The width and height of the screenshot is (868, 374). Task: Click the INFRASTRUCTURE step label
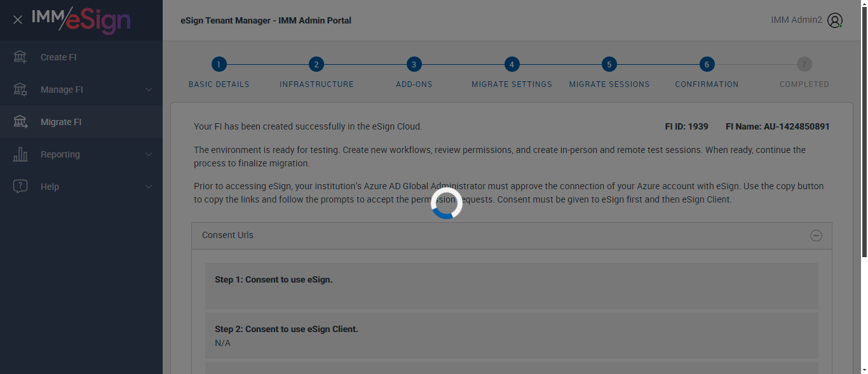[x=316, y=84]
